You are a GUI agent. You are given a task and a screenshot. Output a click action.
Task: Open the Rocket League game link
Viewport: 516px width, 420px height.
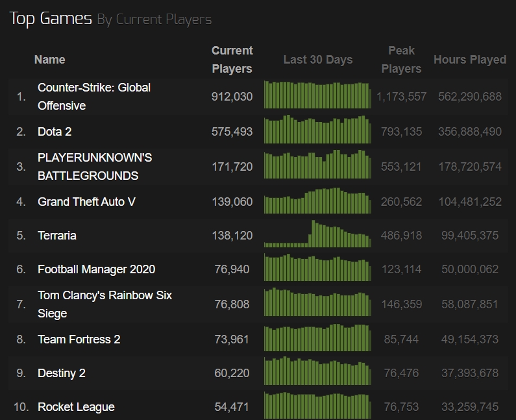76,407
